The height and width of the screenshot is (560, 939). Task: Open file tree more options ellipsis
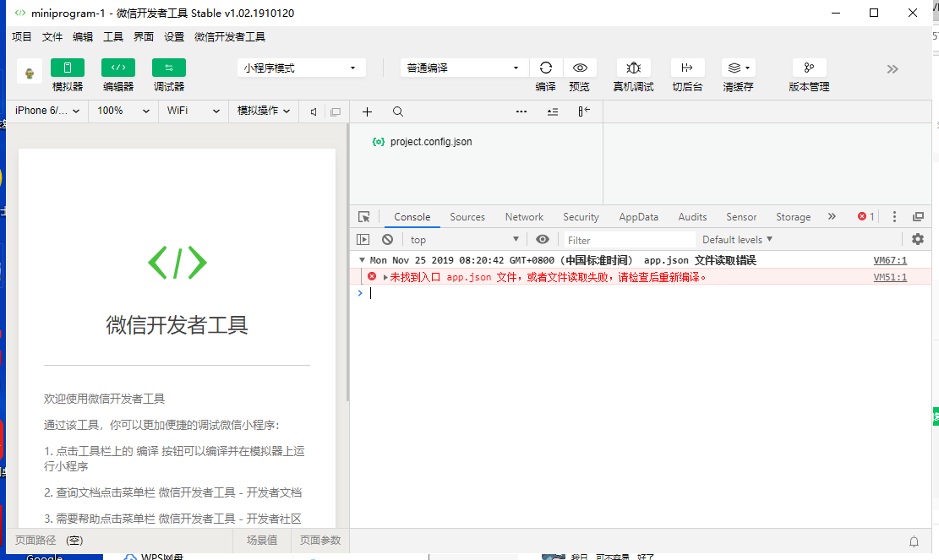click(x=521, y=111)
